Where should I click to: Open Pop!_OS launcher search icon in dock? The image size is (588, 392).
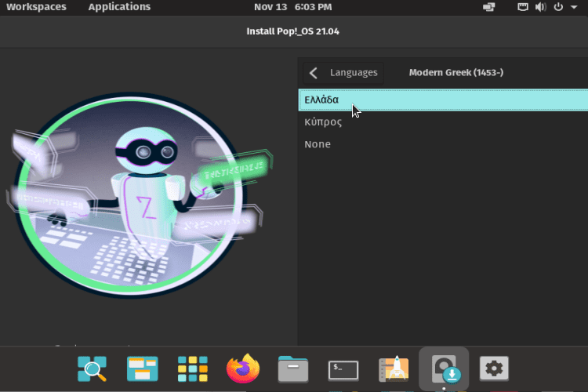coord(92,369)
